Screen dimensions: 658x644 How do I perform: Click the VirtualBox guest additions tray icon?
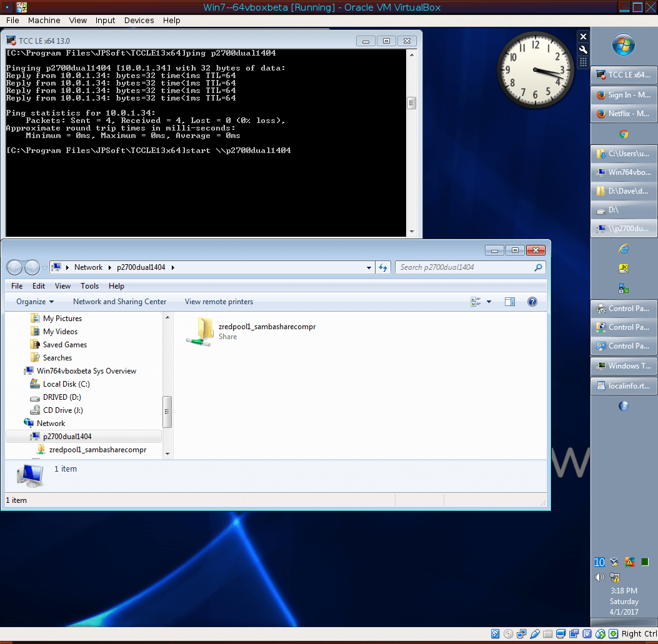614,562
